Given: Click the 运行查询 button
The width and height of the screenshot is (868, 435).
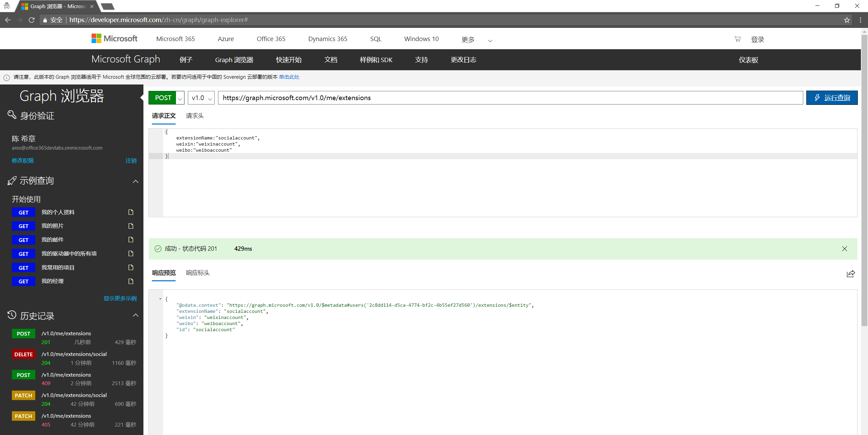Looking at the screenshot, I should click(x=832, y=98).
